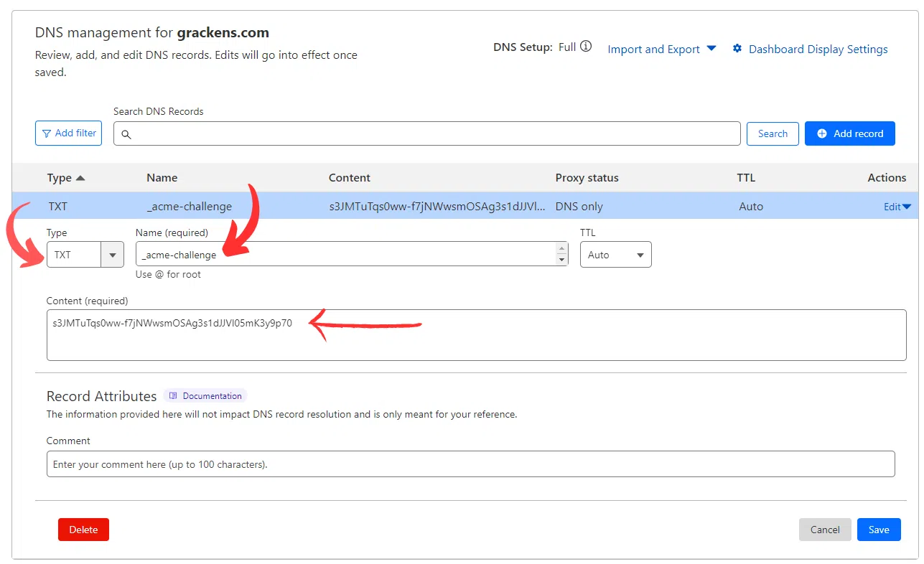Image resolution: width=924 pixels, height=564 pixels.
Task: Click the Comment input field
Action: [470, 464]
